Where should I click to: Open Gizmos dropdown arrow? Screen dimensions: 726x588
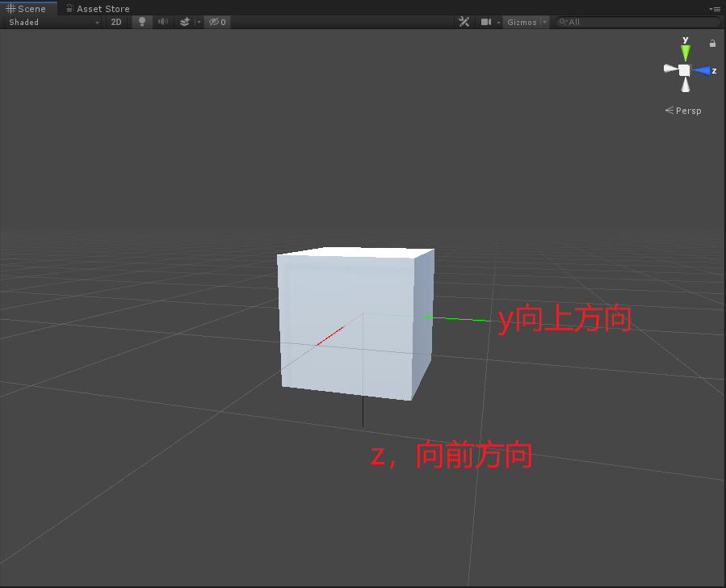point(544,22)
